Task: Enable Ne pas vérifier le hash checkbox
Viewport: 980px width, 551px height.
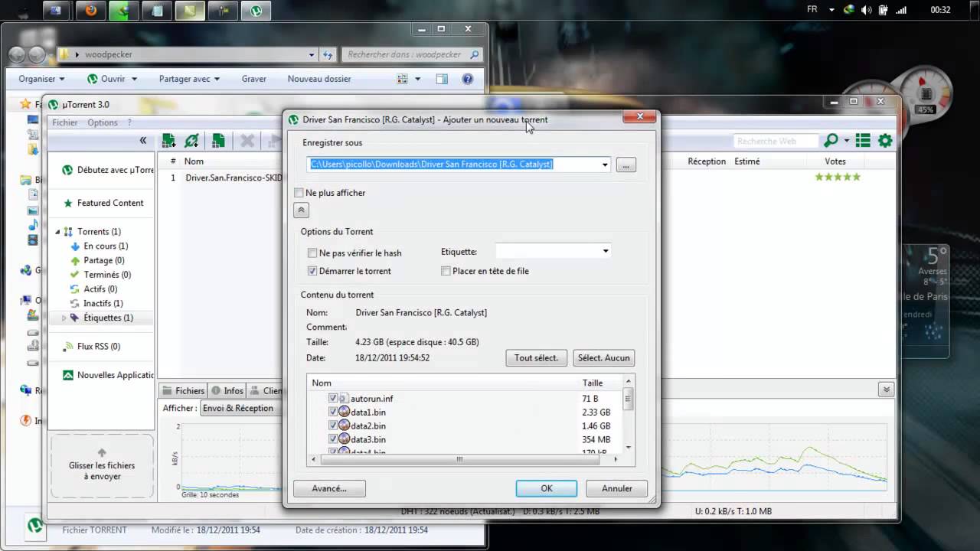Action: pos(312,253)
